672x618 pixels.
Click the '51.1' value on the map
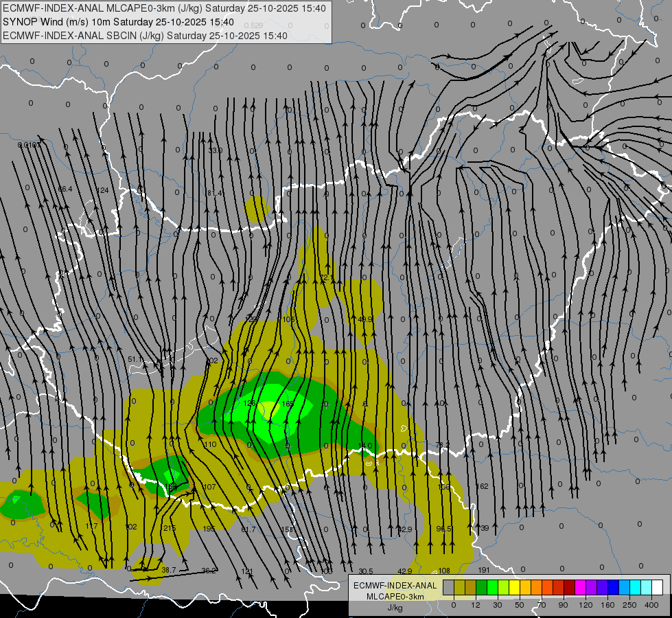135,359
